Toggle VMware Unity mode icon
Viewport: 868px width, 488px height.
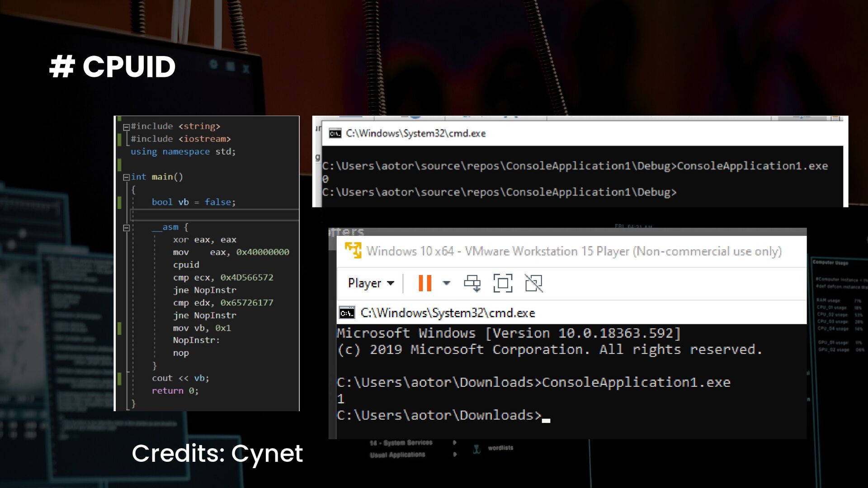point(533,283)
